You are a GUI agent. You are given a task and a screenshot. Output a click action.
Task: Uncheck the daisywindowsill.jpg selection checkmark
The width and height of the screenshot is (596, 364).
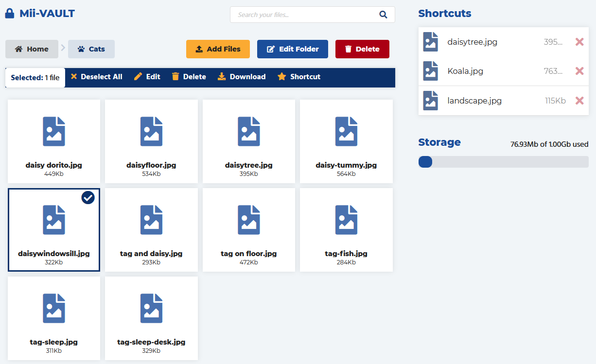pos(88,197)
